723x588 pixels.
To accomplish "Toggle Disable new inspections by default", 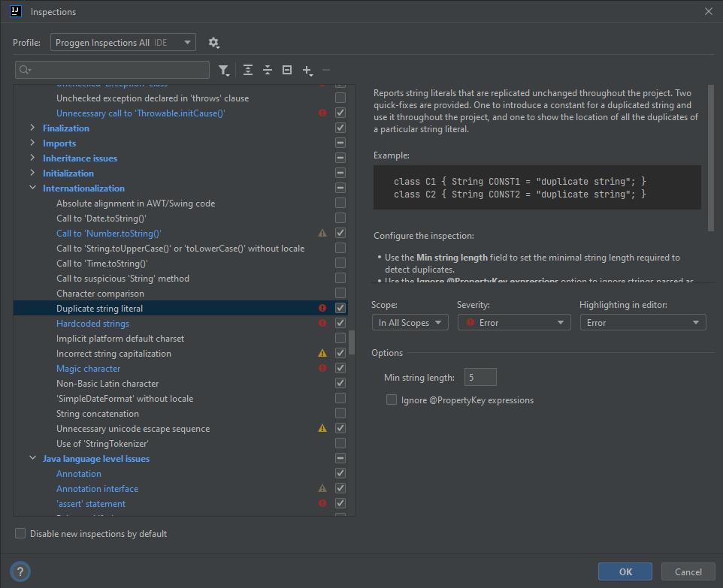I will click(x=20, y=534).
